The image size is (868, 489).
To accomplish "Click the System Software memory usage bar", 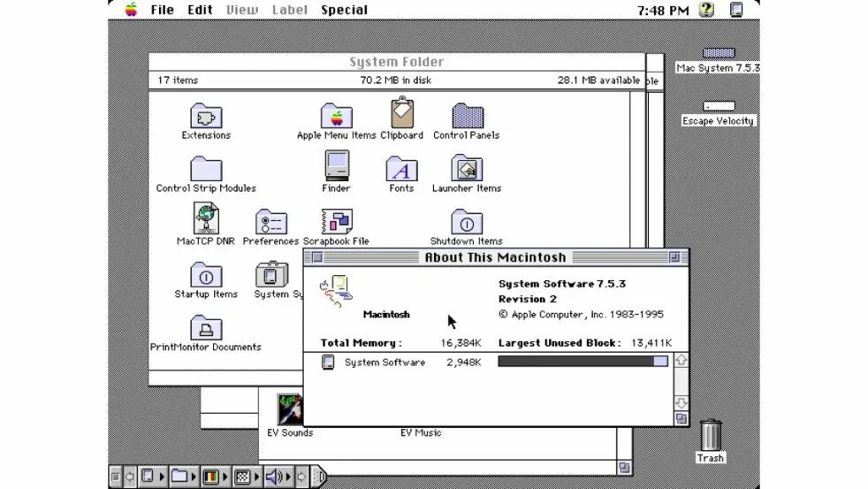I will point(582,361).
